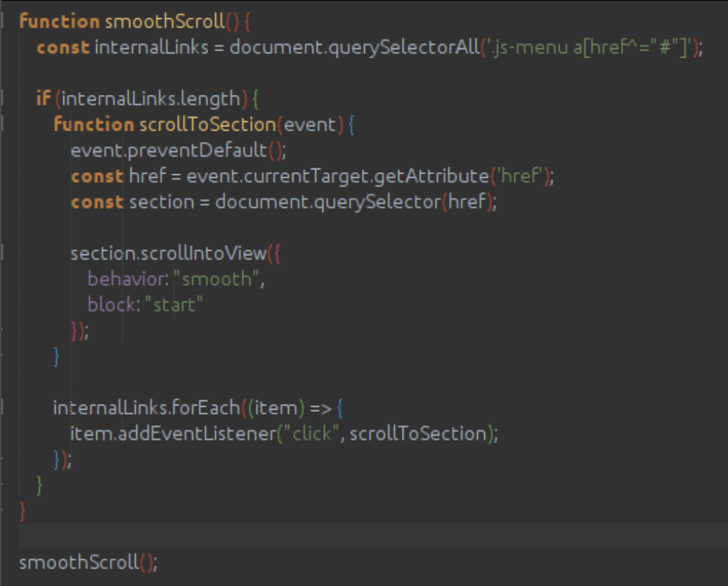The height and width of the screenshot is (586, 728).
Task: Click the 'href' string argument
Action: [521, 176]
